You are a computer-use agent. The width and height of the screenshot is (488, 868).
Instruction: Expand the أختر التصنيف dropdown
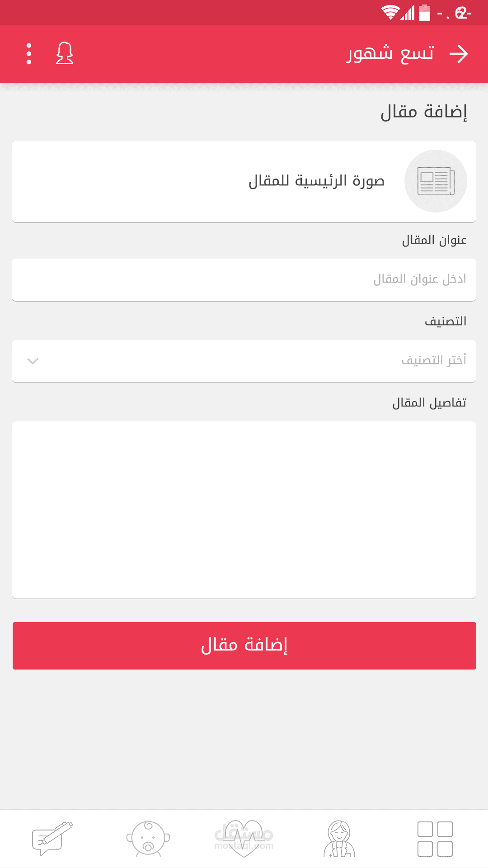click(244, 361)
